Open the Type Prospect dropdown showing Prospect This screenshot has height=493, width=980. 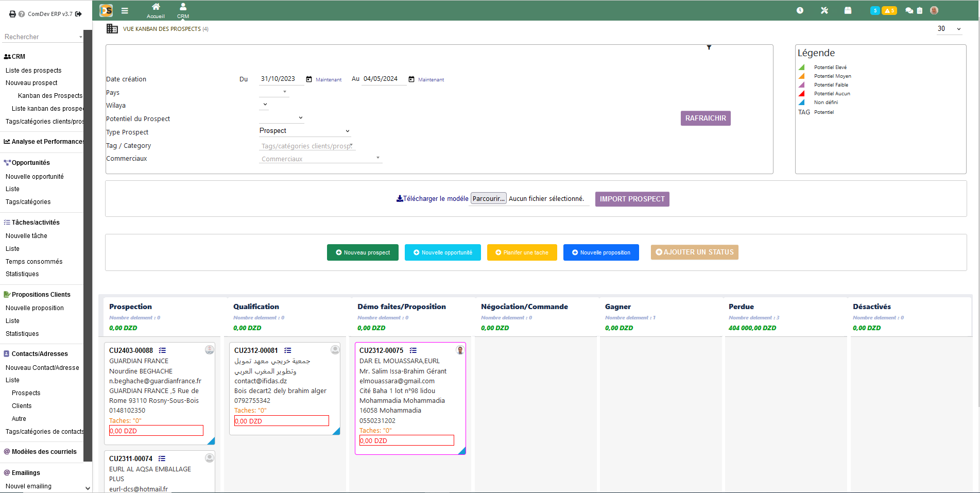pyautogui.click(x=305, y=131)
